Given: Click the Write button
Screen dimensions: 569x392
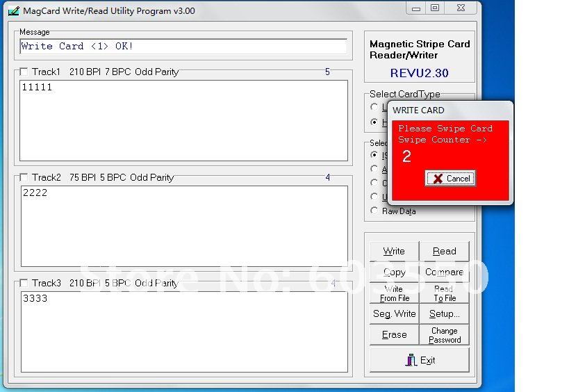Looking at the screenshot, I should (394, 251).
